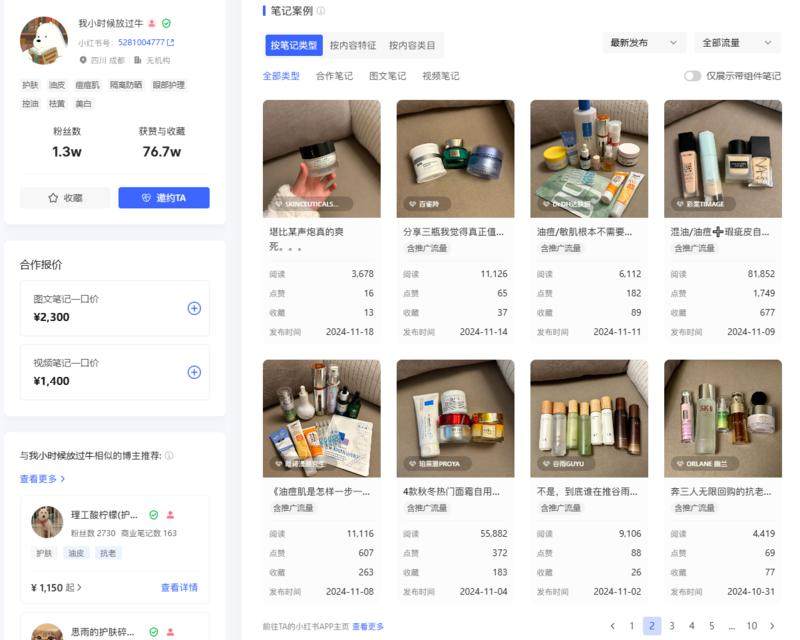The width and height of the screenshot is (800, 640).
Task: Go to page 5
Action: pos(711,626)
